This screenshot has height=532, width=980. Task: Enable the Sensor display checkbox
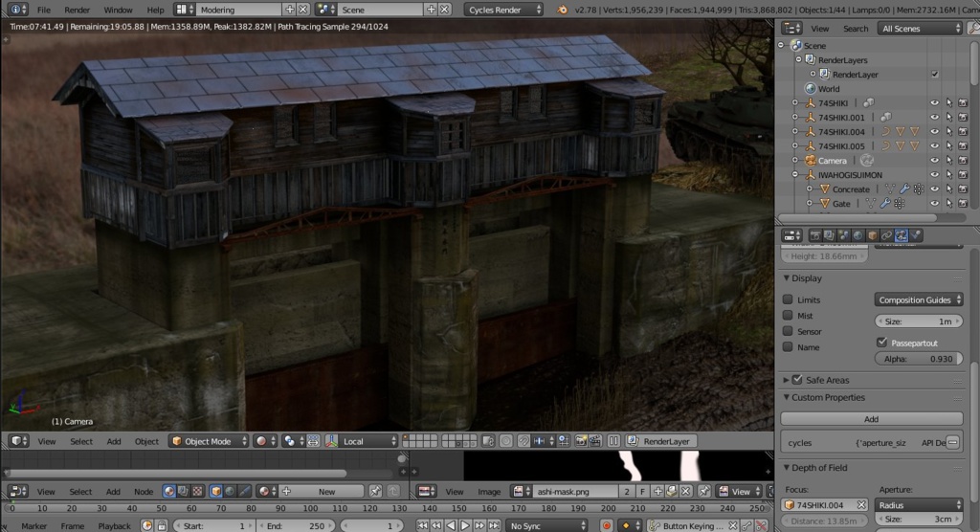point(788,331)
